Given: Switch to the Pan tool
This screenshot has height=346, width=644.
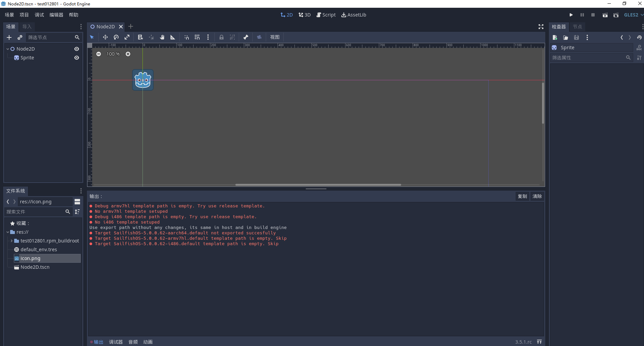Looking at the screenshot, I should [162, 37].
